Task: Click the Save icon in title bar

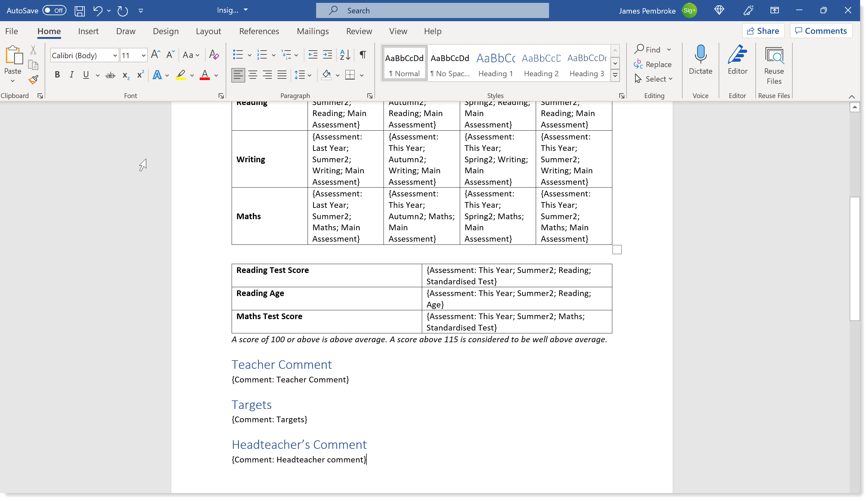Action: [x=80, y=11]
